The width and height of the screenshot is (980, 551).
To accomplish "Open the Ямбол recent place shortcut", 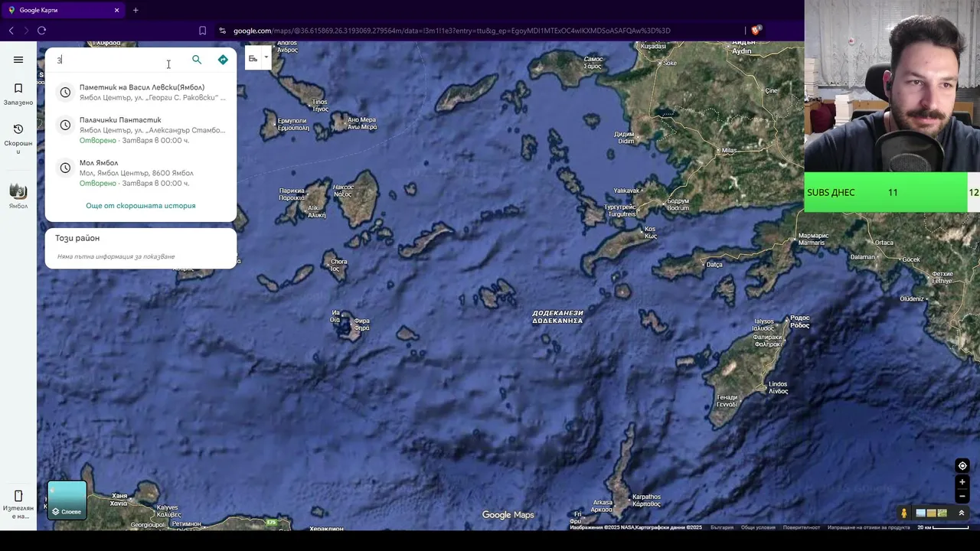I will point(18,196).
